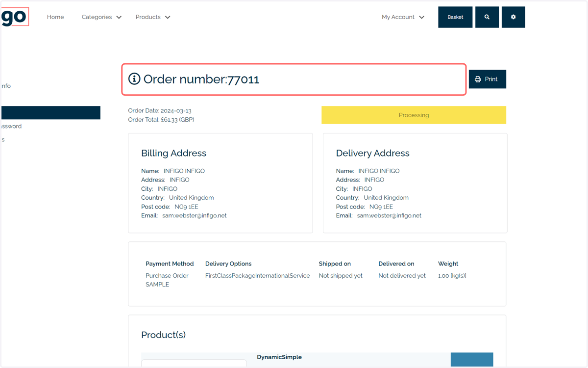588x368 pixels.
Task: Expand the Products chevron
Action: click(x=168, y=17)
